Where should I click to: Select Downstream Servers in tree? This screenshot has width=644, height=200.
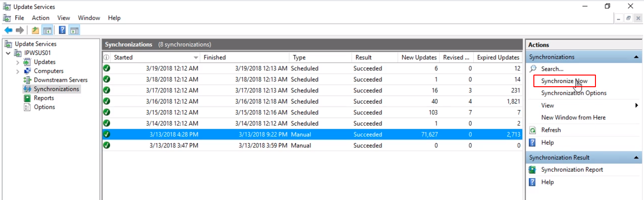pos(61,80)
